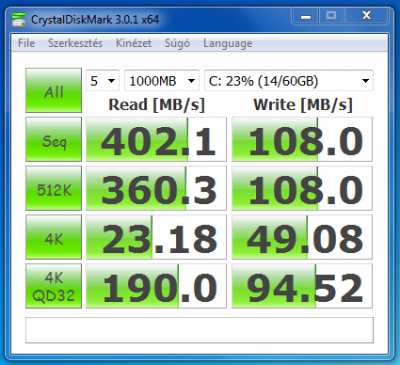
Task: Click the Read [MB/s] column header
Action: 156,105
